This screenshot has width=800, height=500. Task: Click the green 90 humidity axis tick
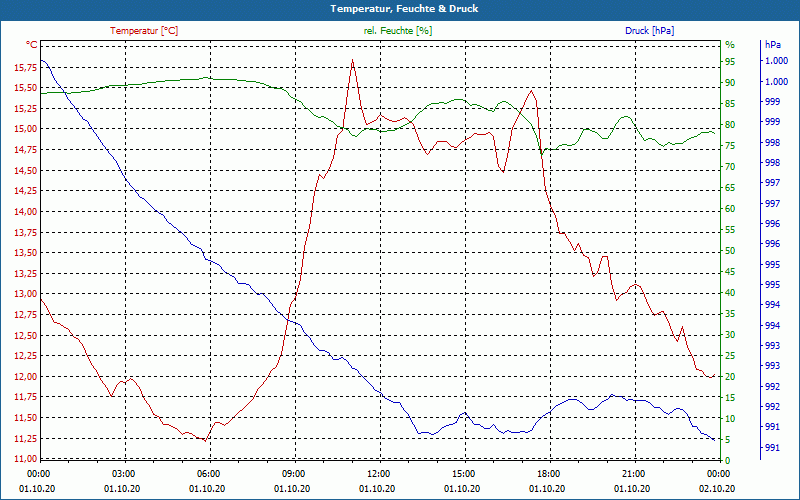[730, 83]
